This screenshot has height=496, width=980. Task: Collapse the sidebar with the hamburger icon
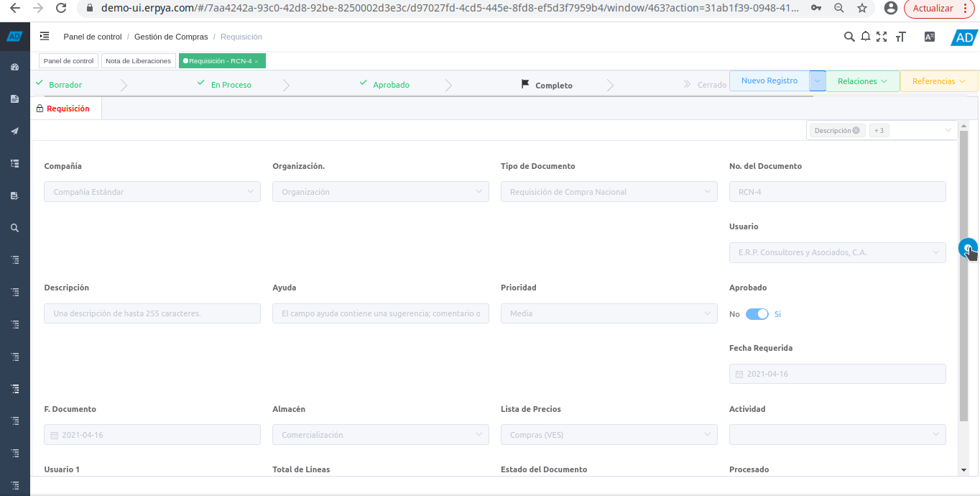45,37
